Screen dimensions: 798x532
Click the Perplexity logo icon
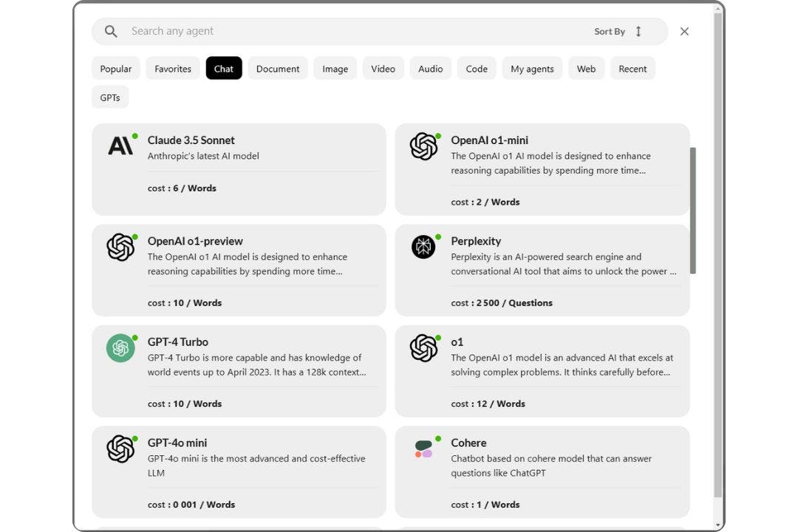423,247
